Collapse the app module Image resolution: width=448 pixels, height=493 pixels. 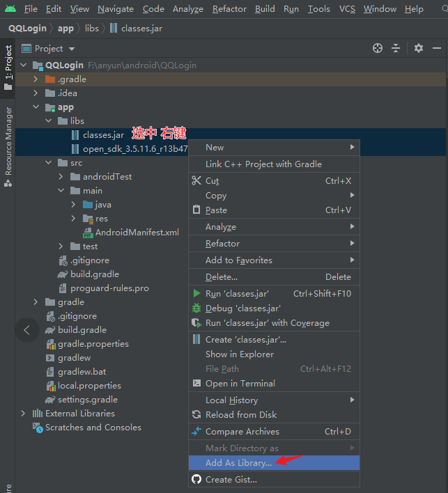pos(36,107)
